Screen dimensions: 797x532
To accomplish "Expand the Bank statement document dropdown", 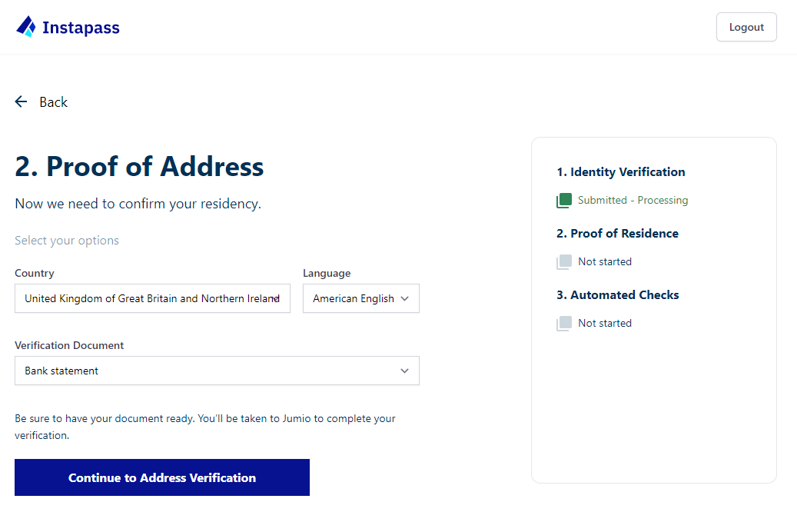I will (x=217, y=371).
